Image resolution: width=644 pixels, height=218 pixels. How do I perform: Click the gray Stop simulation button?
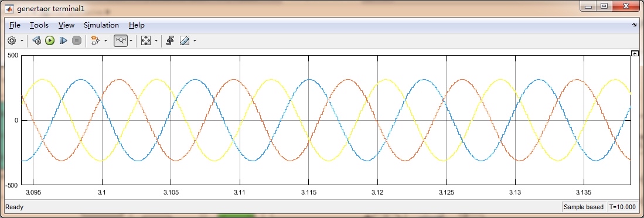(76, 40)
